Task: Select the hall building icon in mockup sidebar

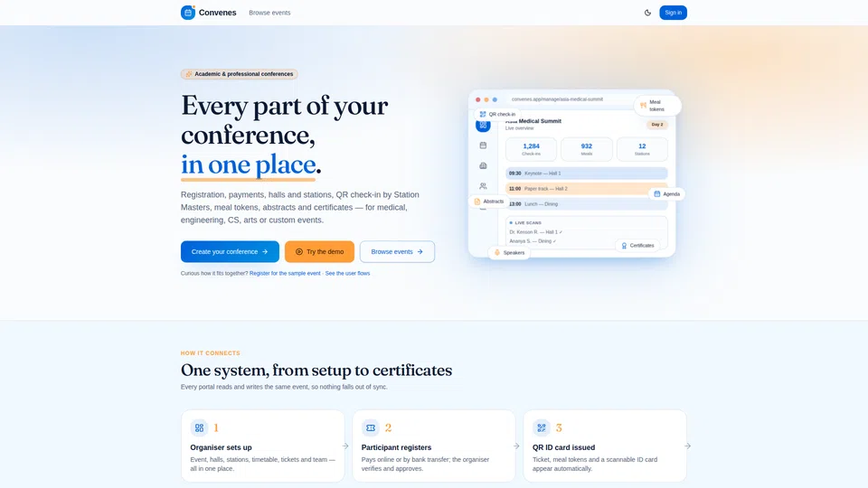Action: [483, 165]
